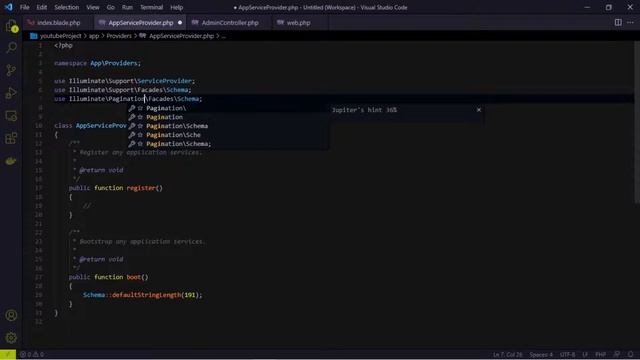Open the errors and warnings status item
640x360 pixels.
click(32, 354)
